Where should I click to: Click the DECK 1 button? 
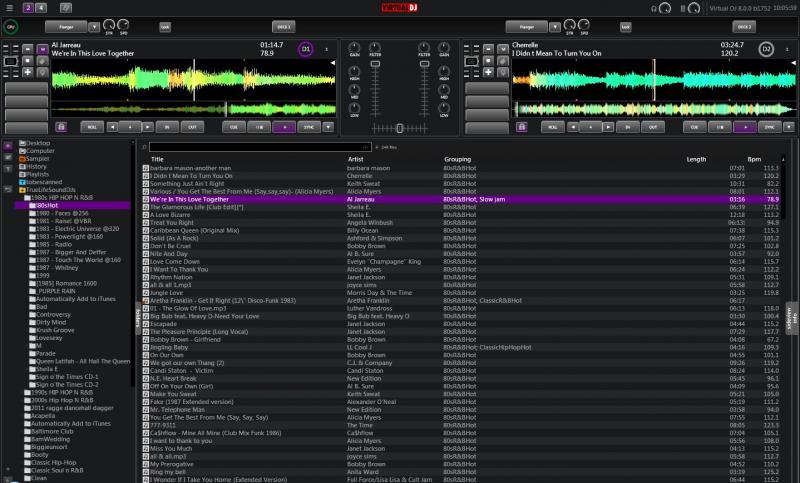[284, 27]
